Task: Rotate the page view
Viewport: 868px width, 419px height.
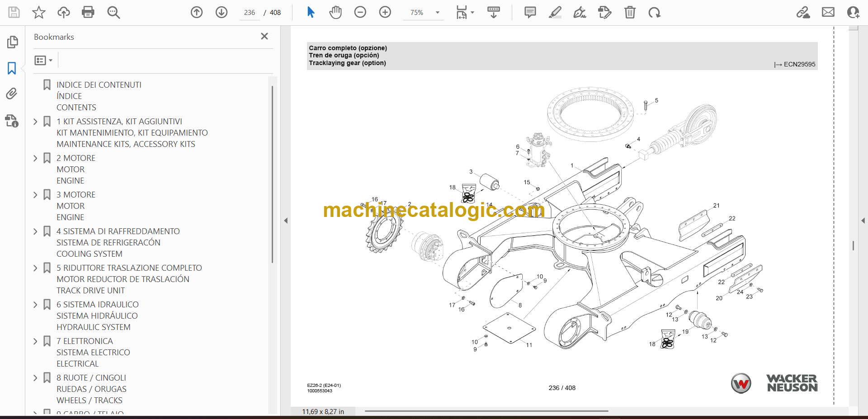Action: [655, 12]
